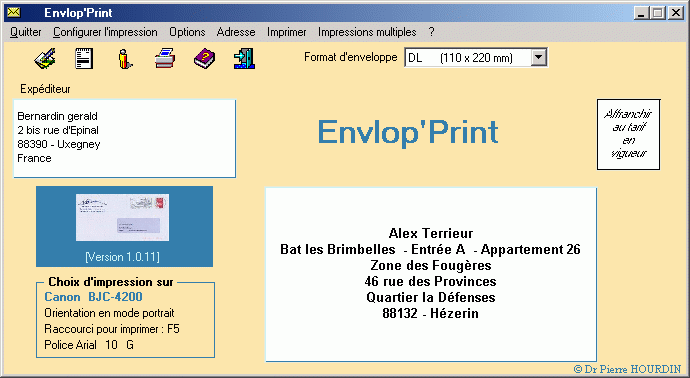
Task: Click the printer icon in the toolbar
Action: point(165,59)
